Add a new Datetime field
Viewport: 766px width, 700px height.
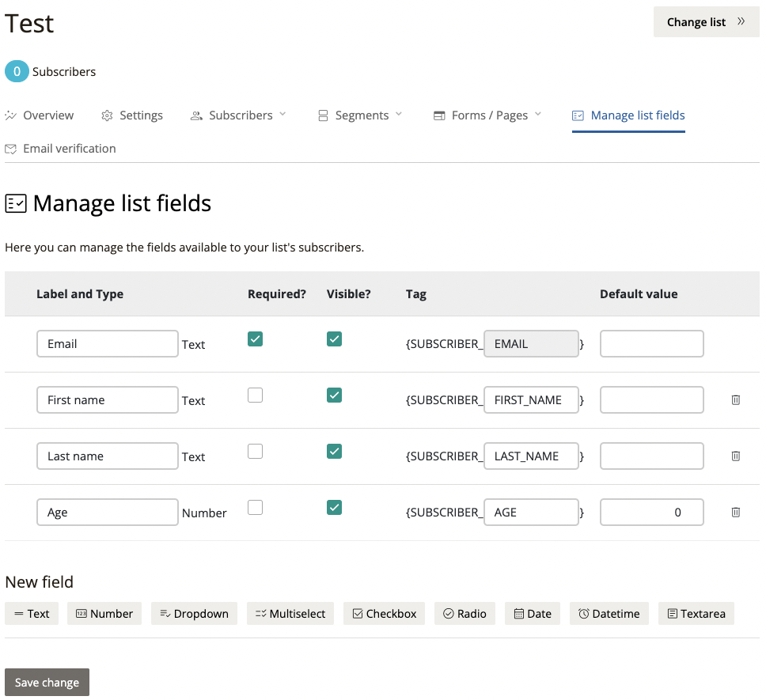point(609,614)
